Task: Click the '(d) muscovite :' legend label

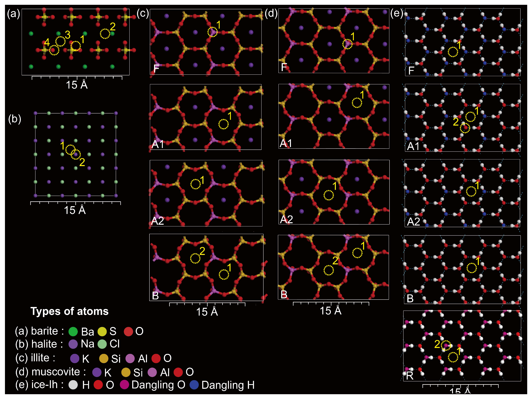Action: 51,372
